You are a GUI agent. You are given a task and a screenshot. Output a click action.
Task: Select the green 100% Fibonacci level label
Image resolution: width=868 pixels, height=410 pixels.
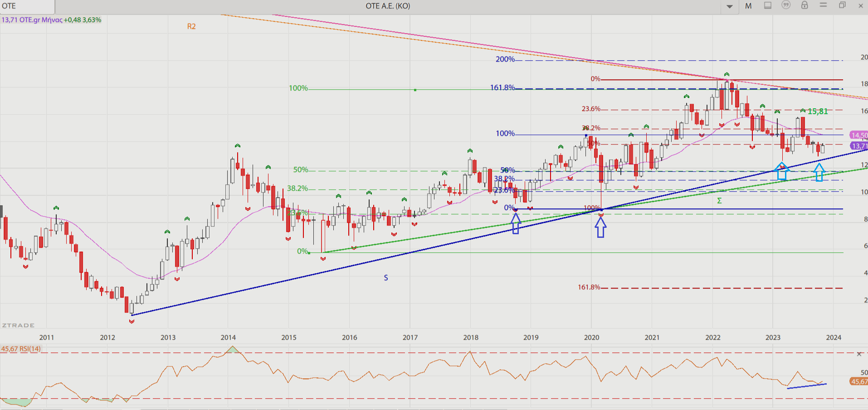(x=298, y=88)
